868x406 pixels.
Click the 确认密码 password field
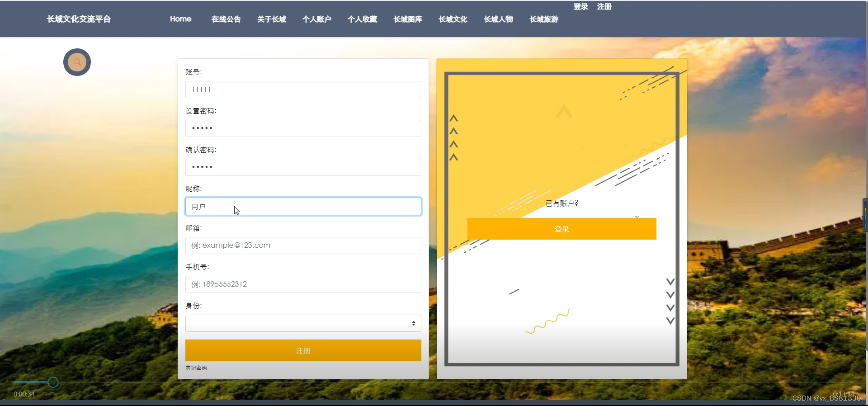(x=303, y=167)
